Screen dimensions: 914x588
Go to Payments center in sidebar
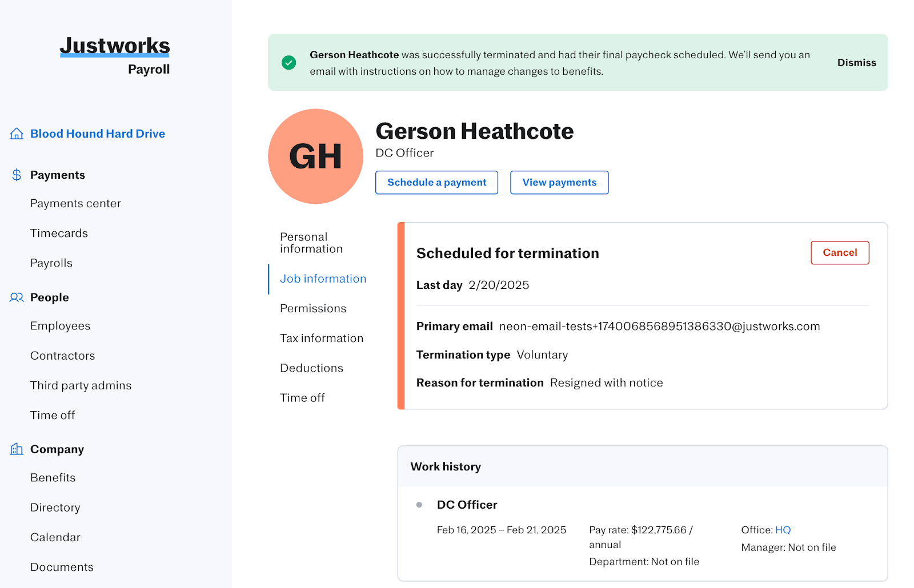coord(75,203)
